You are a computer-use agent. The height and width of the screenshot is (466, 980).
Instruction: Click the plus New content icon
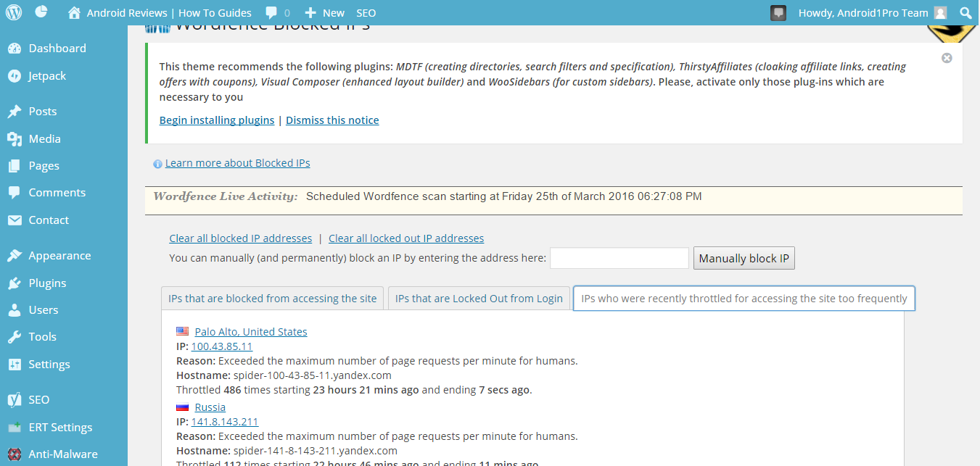(x=310, y=13)
